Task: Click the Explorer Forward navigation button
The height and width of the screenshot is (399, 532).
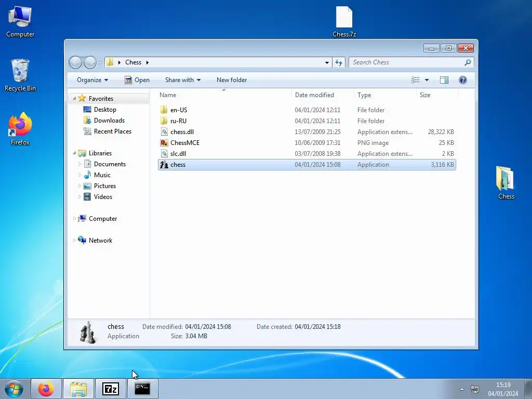Action: (90, 62)
